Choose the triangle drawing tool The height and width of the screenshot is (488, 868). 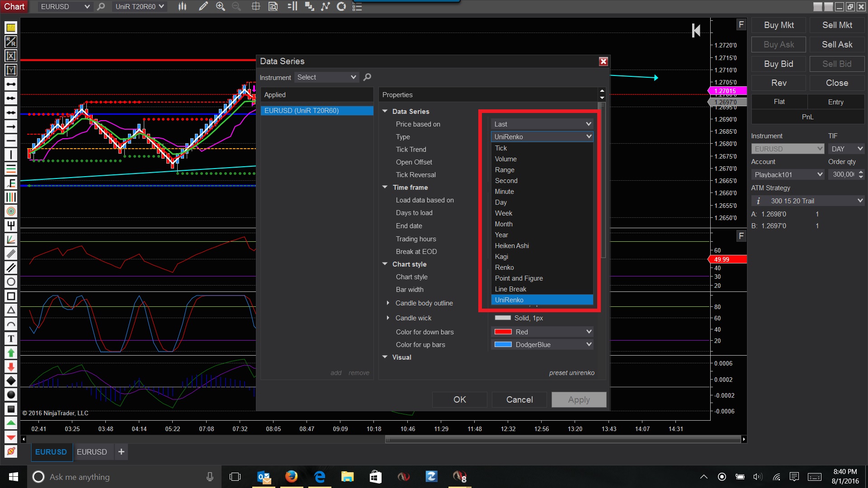click(x=11, y=310)
